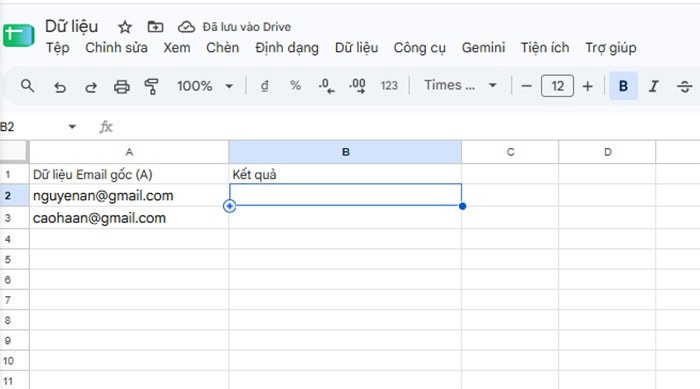
Task: Select column B header
Action: pos(345,152)
